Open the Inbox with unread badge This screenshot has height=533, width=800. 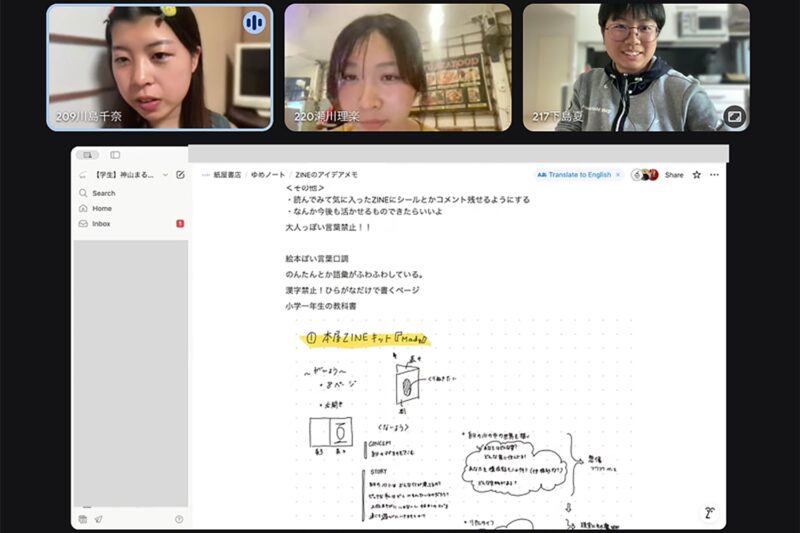point(101,224)
